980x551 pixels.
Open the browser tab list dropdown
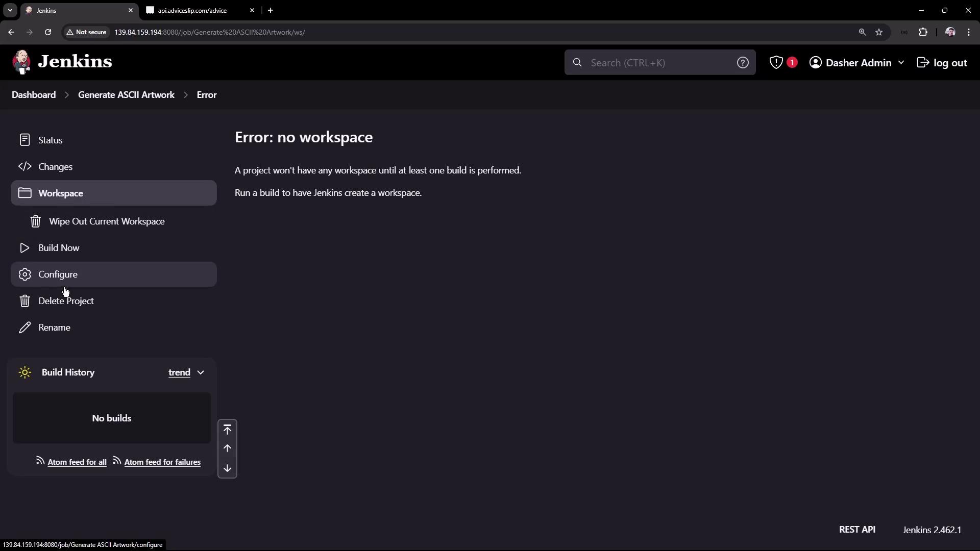tap(10, 10)
